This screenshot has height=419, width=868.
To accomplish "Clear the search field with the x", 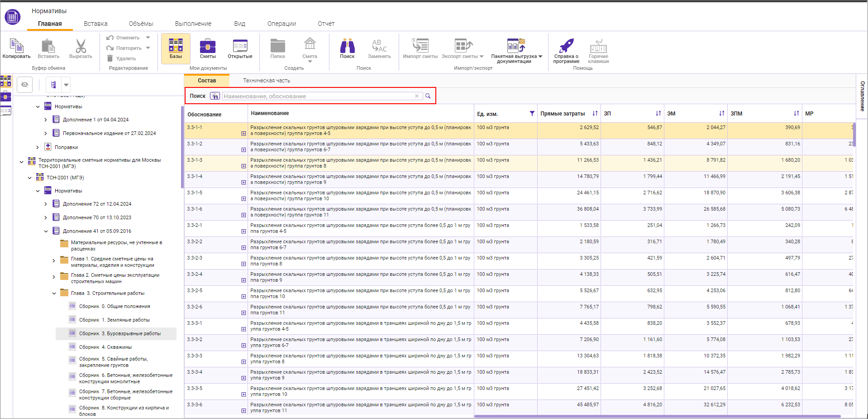I will coord(417,96).
